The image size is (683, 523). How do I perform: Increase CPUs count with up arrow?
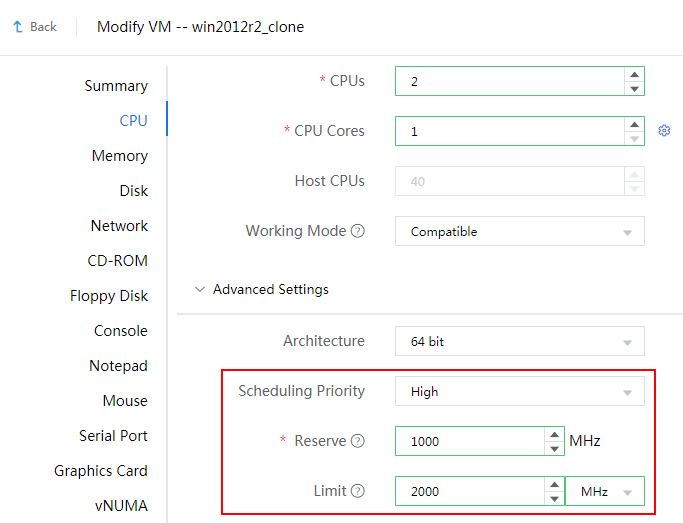point(634,74)
